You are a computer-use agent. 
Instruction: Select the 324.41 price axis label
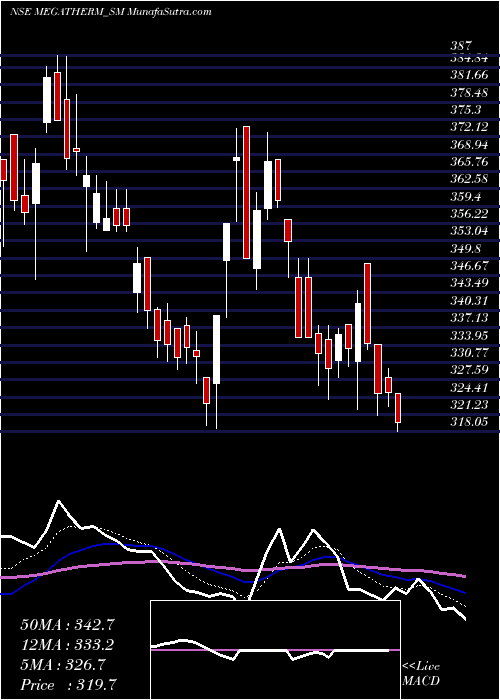point(469,387)
